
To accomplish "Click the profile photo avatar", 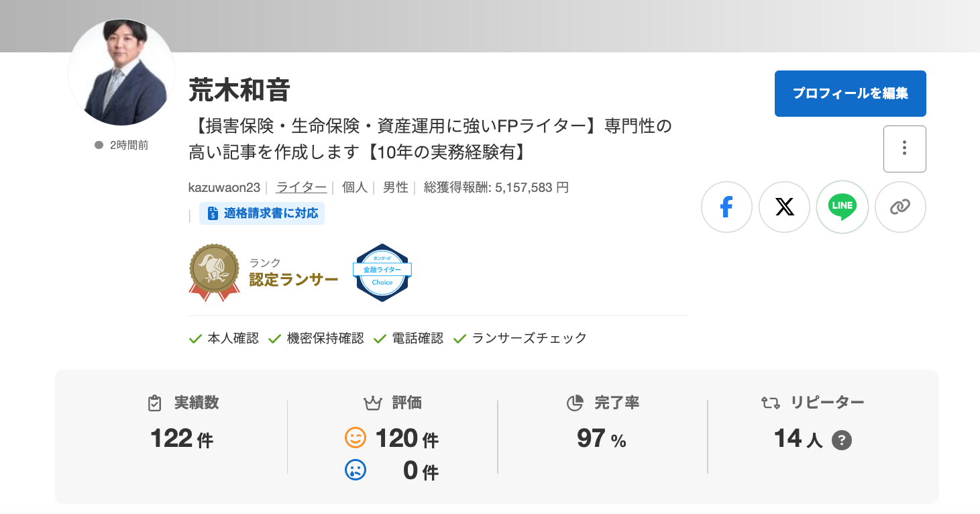I will tap(121, 72).
